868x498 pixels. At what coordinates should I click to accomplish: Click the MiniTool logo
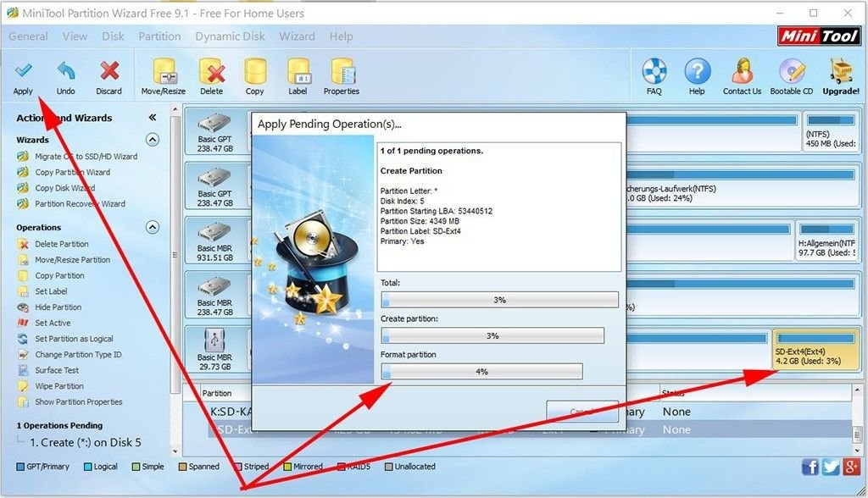click(x=819, y=36)
